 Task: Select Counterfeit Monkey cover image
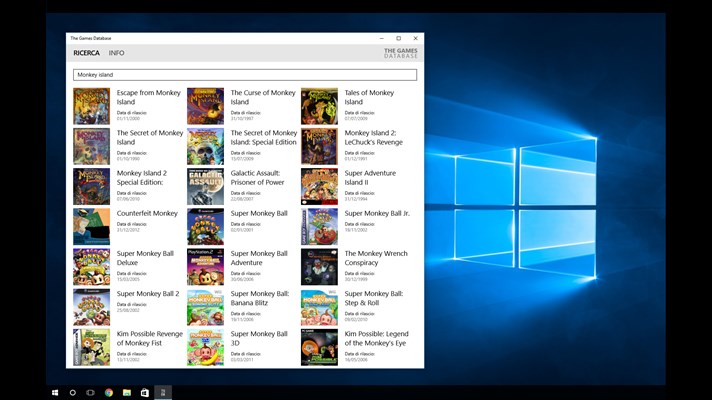pos(91,227)
